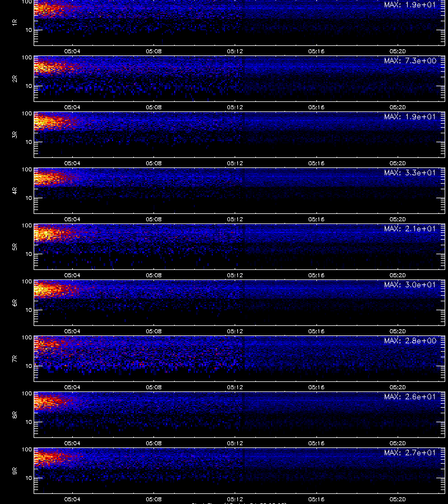This screenshot has height=504, width=448.
Task: Click the 10 y-axis label of panel 6R
Action: (29, 310)
